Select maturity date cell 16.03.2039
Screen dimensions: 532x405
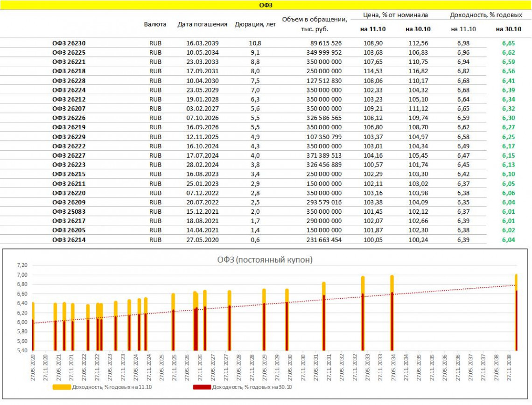[x=202, y=43]
